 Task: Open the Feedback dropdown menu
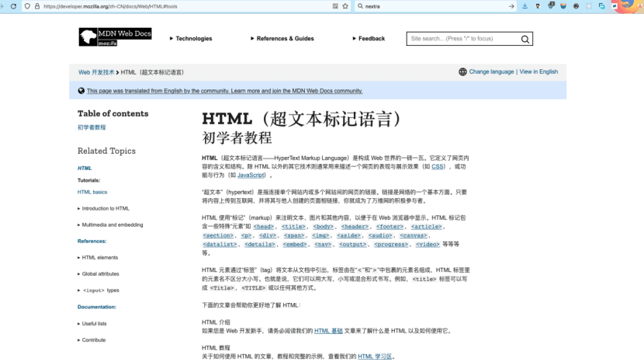[x=369, y=38]
